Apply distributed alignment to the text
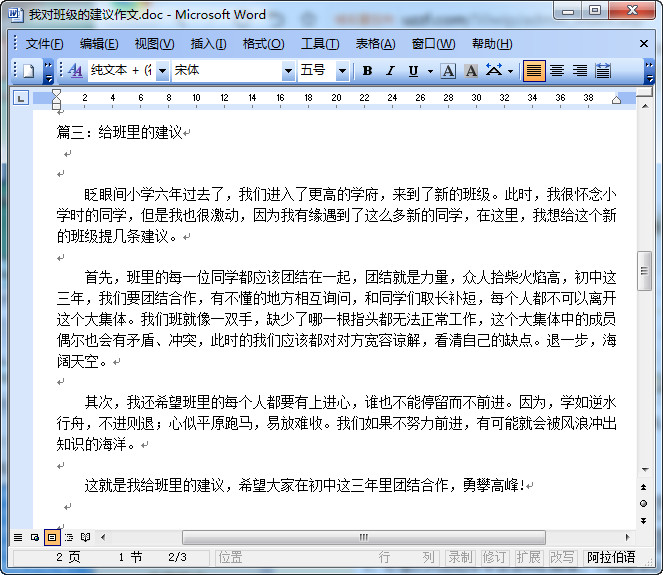The image size is (663, 575). tap(603, 71)
